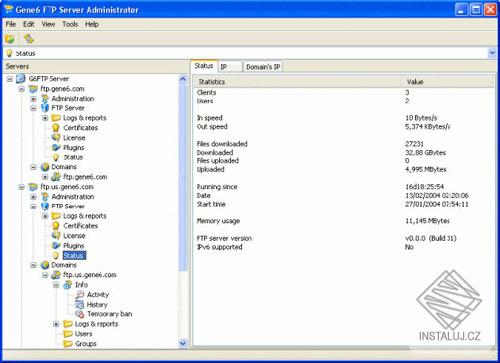
Task: Switch to the Domain's IP tab
Action: [x=263, y=67]
